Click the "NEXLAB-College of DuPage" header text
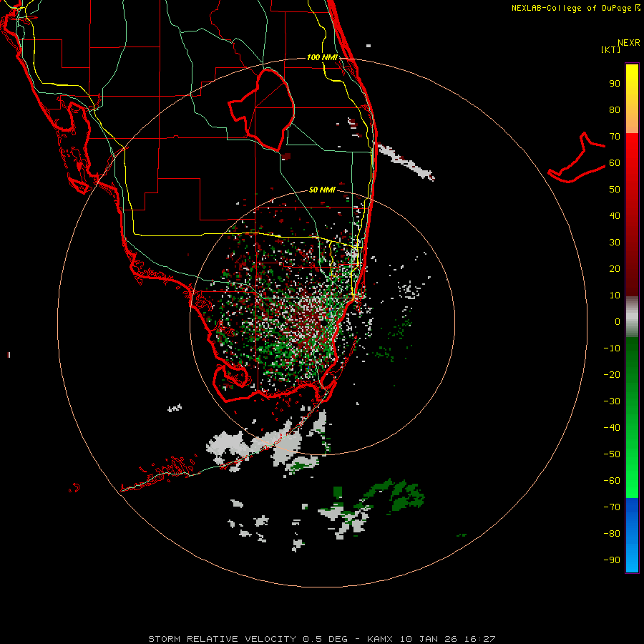644x644 pixels. tap(572, 8)
